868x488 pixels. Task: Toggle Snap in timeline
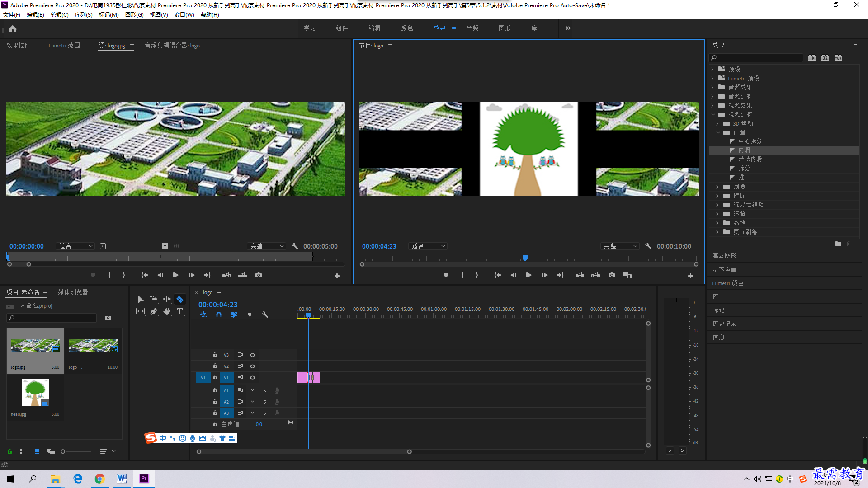pyautogui.click(x=219, y=314)
